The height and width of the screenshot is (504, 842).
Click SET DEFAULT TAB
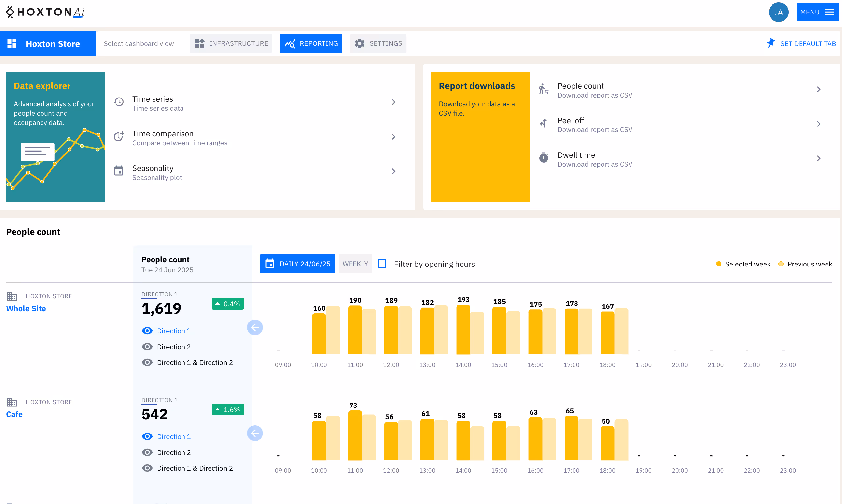(801, 43)
